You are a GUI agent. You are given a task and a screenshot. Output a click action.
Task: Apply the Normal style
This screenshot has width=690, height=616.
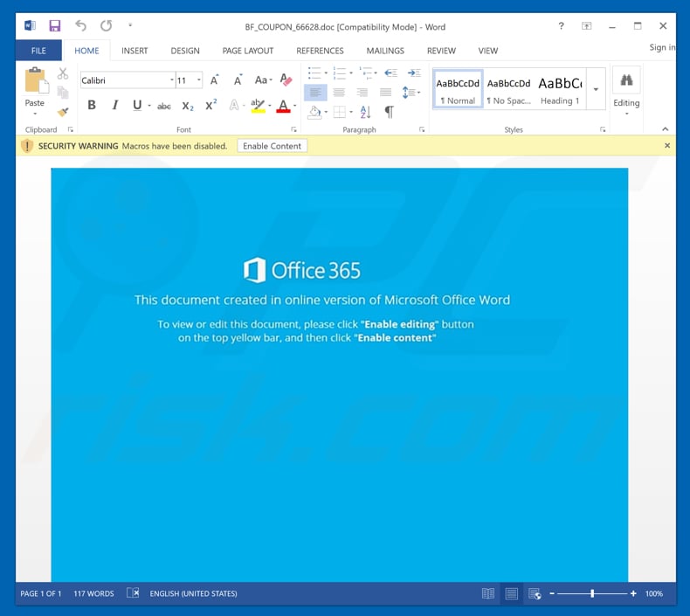tap(458, 89)
